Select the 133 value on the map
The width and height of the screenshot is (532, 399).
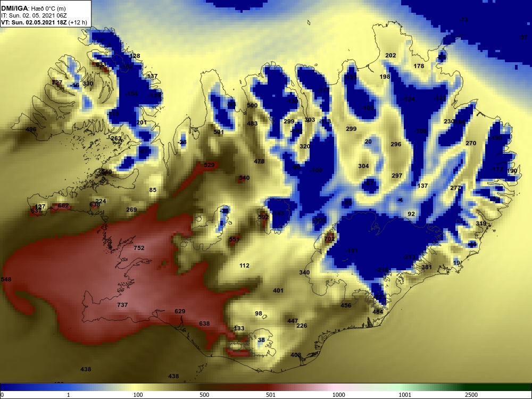pos(239,328)
